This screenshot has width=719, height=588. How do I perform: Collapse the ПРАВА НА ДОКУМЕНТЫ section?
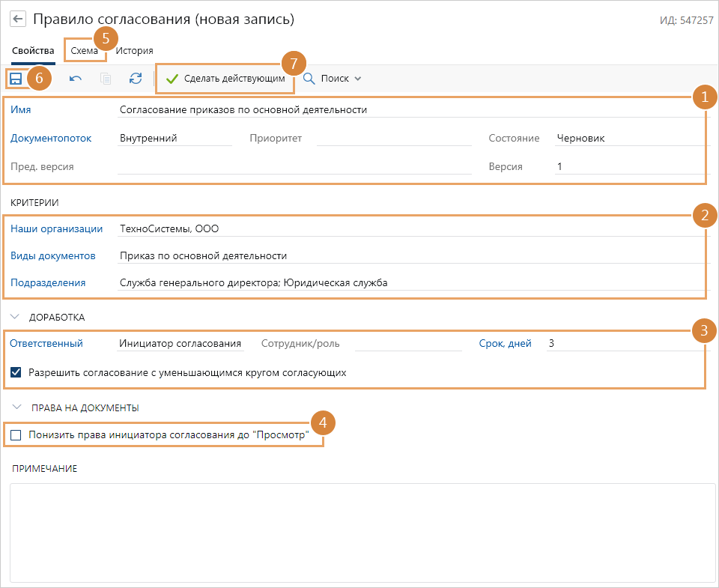click(x=16, y=408)
